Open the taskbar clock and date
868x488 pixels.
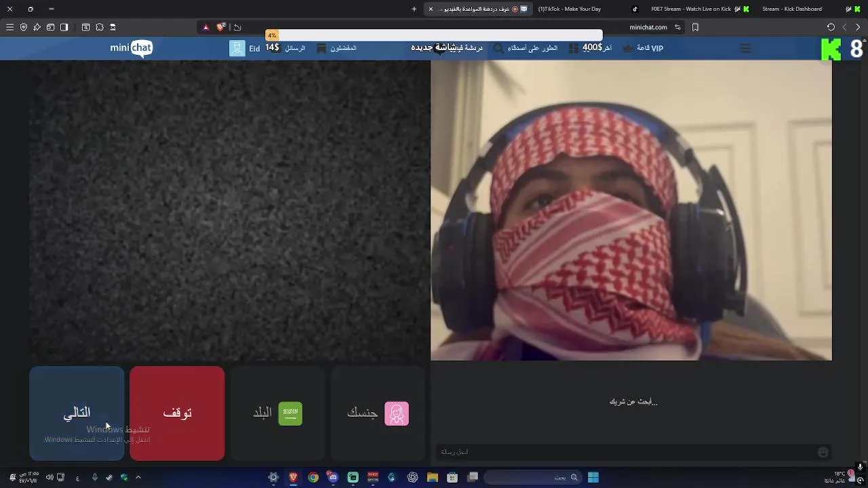28,477
